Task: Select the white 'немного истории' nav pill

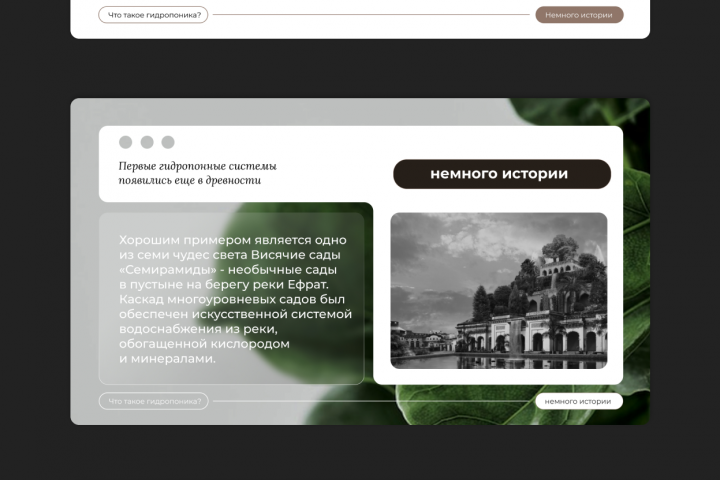Action: (x=579, y=401)
